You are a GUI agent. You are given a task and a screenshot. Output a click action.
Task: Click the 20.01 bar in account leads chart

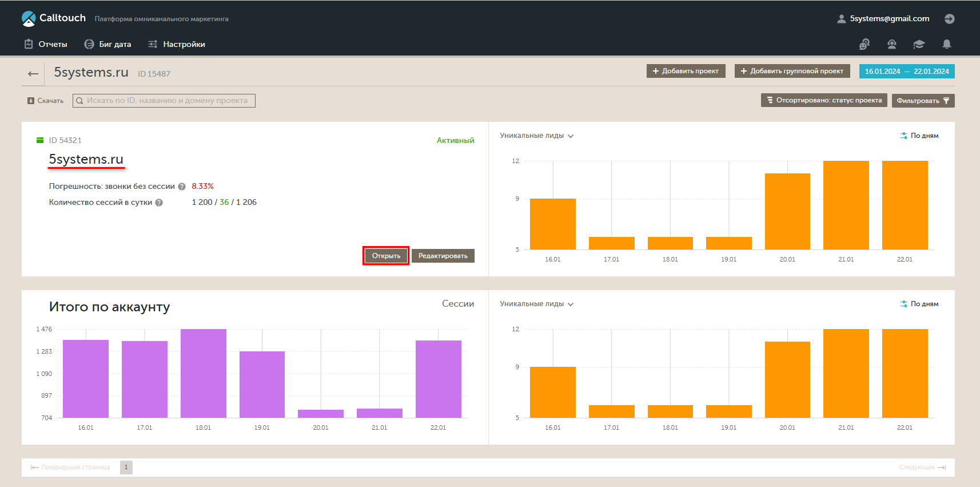[x=788, y=379]
